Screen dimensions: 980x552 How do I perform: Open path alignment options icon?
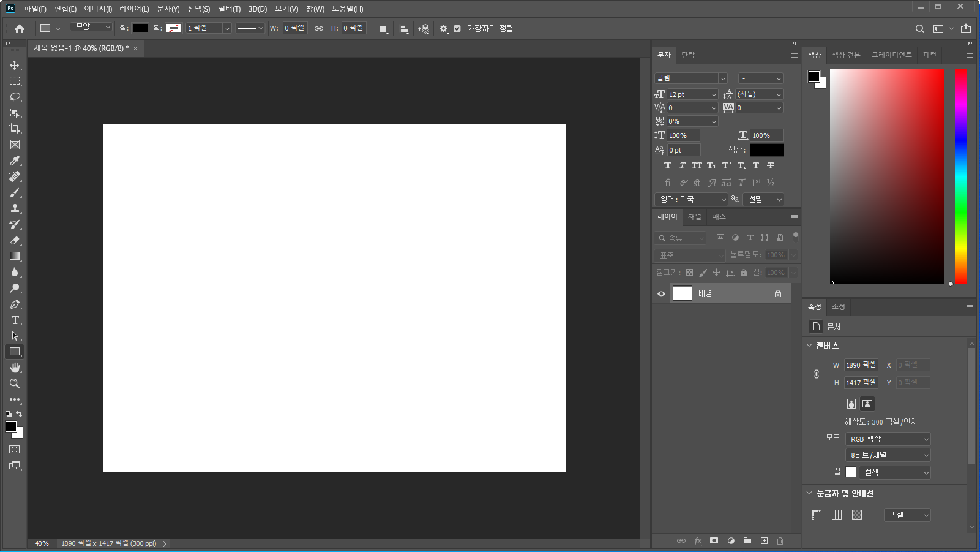pos(403,29)
